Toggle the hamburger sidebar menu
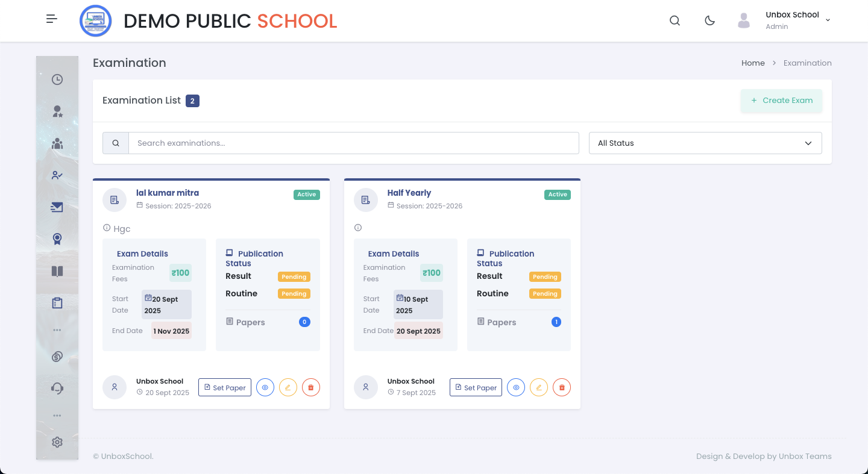This screenshot has height=474, width=868. coord(52,19)
